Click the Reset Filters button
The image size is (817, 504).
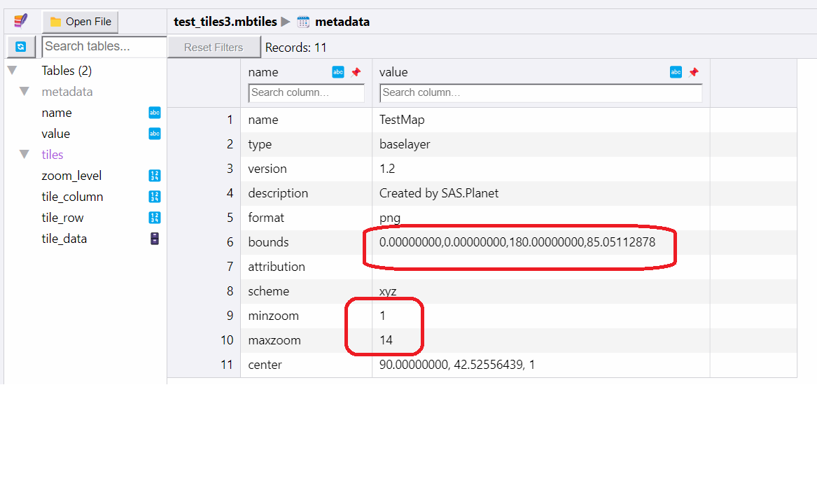coord(214,48)
